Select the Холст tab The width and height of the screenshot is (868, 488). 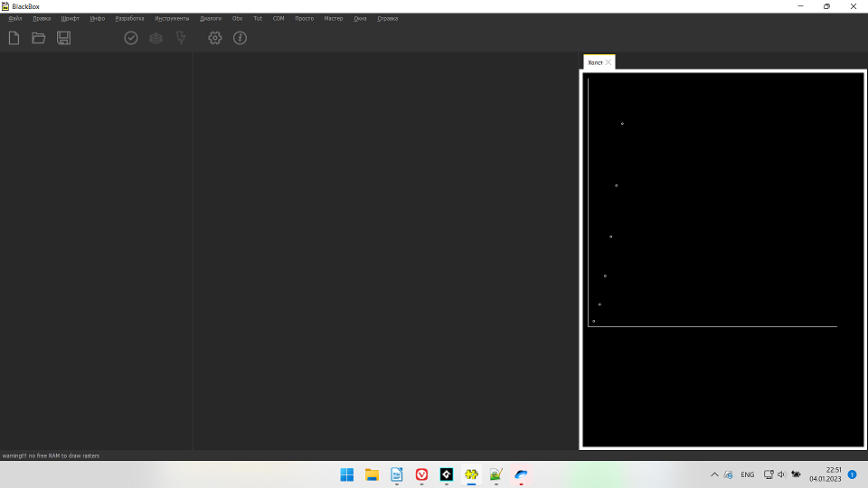tap(595, 62)
